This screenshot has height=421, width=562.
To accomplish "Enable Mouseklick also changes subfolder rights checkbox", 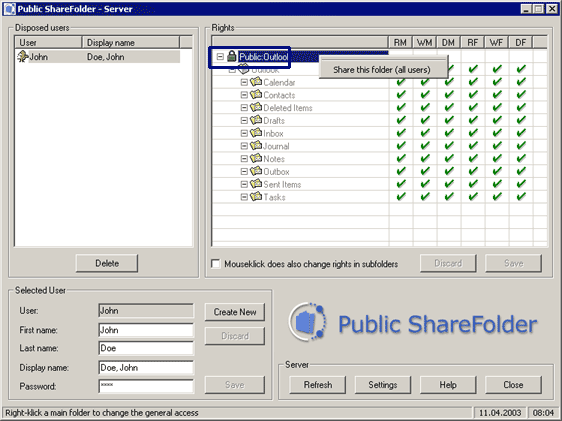I will (216, 264).
